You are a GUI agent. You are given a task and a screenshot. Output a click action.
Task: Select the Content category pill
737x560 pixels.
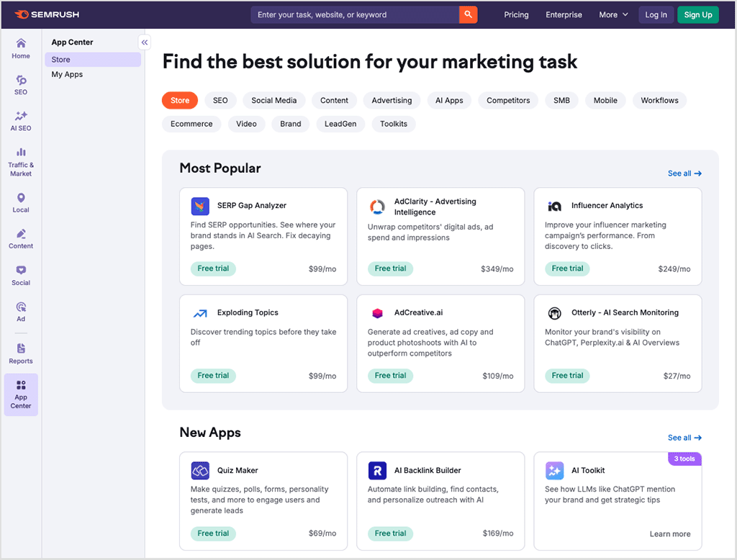pos(334,101)
